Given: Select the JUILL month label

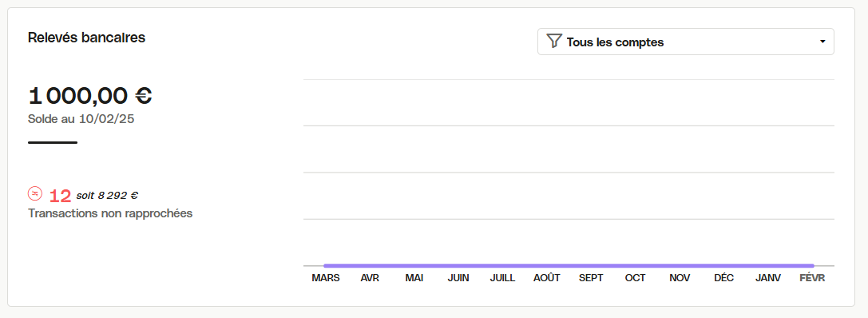Looking at the screenshot, I should (x=502, y=278).
